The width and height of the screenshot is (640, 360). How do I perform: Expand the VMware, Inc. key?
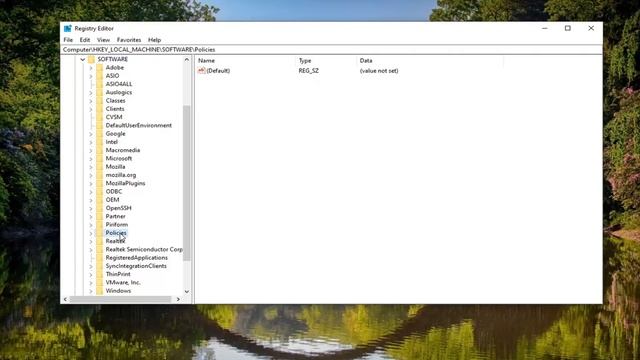[x=91, y=282]
